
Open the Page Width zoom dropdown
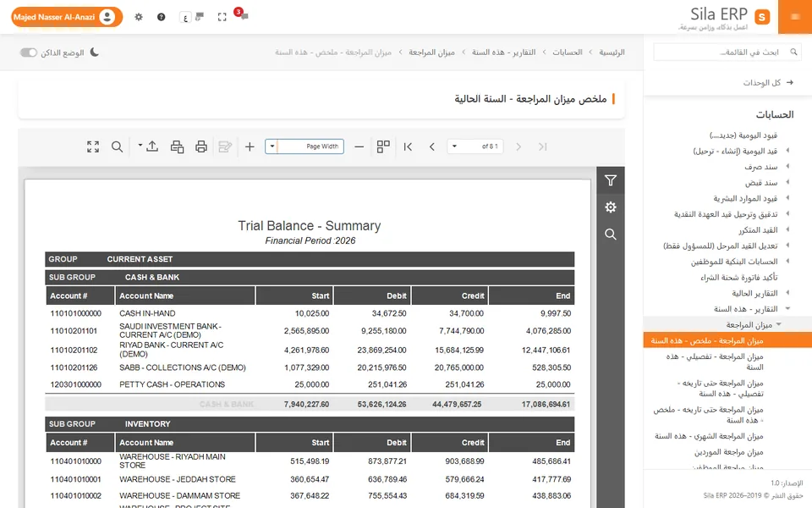[272, 146]
